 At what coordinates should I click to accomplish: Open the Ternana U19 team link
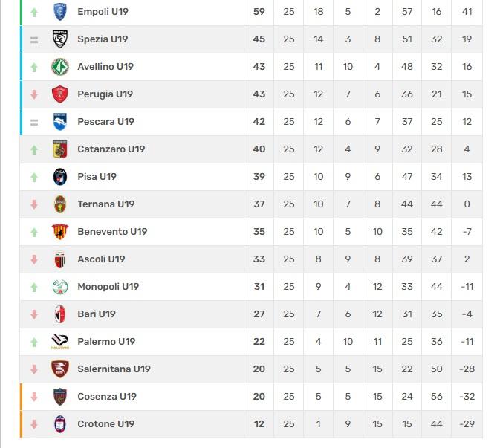[105, 204]
